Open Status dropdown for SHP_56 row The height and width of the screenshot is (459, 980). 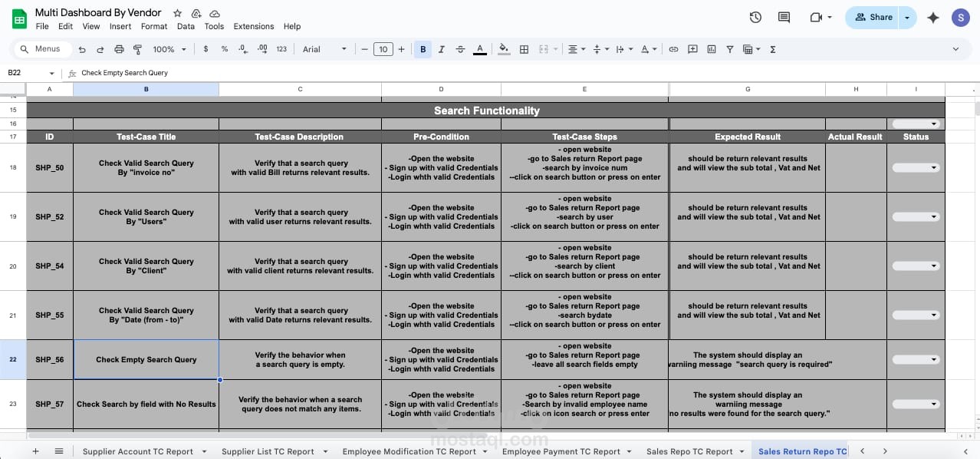(x=916, y=359)
